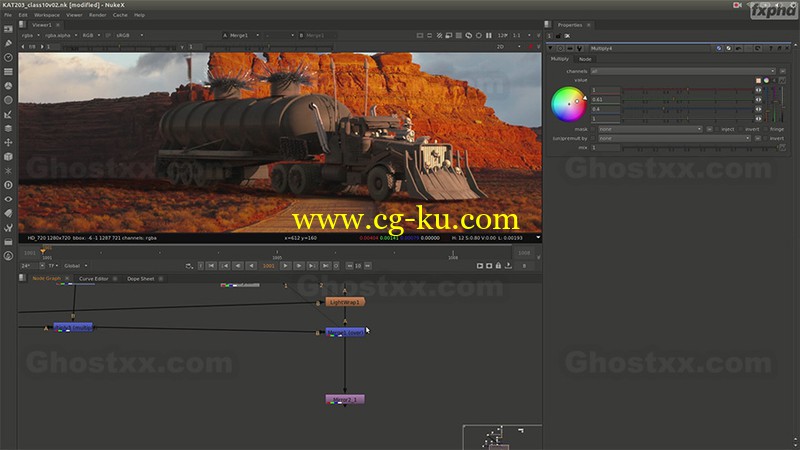This screenshot has height=450, width=800.
Task: Toggle the viewer proxy mode button
Action: pos(448,35)
